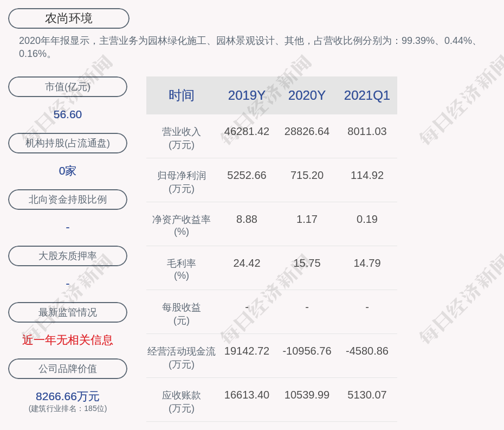Image resolution: width=504 pixels, height=430 pixels.
Task: Click the 归母净利润(万元) row label
Action: click(182, 182)
